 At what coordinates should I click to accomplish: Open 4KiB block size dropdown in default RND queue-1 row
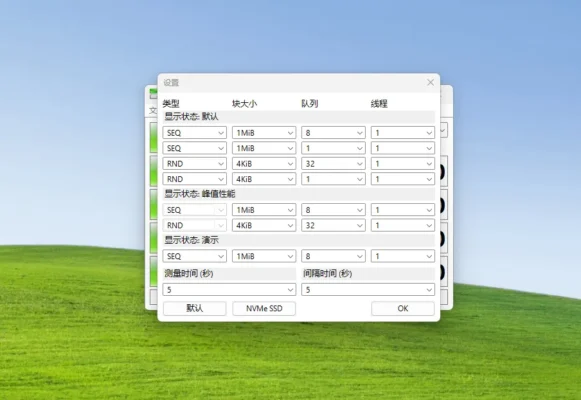tap(264, 179)
